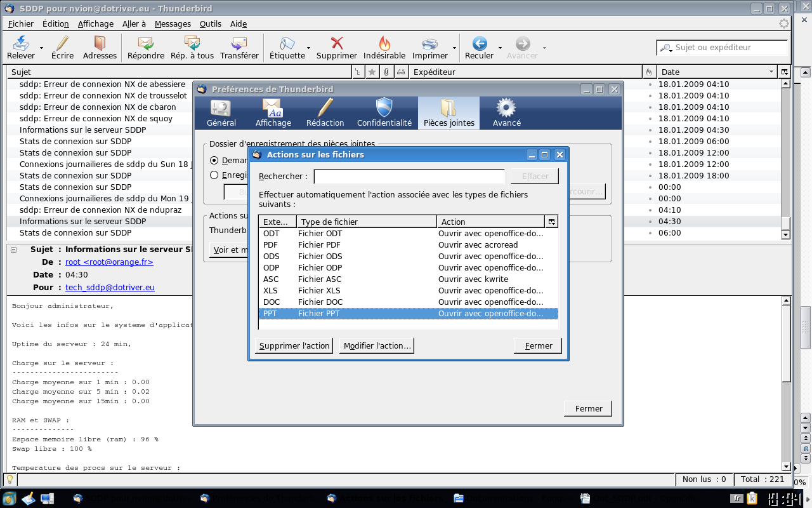The image size is (812, 508).
Task: Click the Supprimer l'action button
Action: pyautogui.click(x=294, y=346)
